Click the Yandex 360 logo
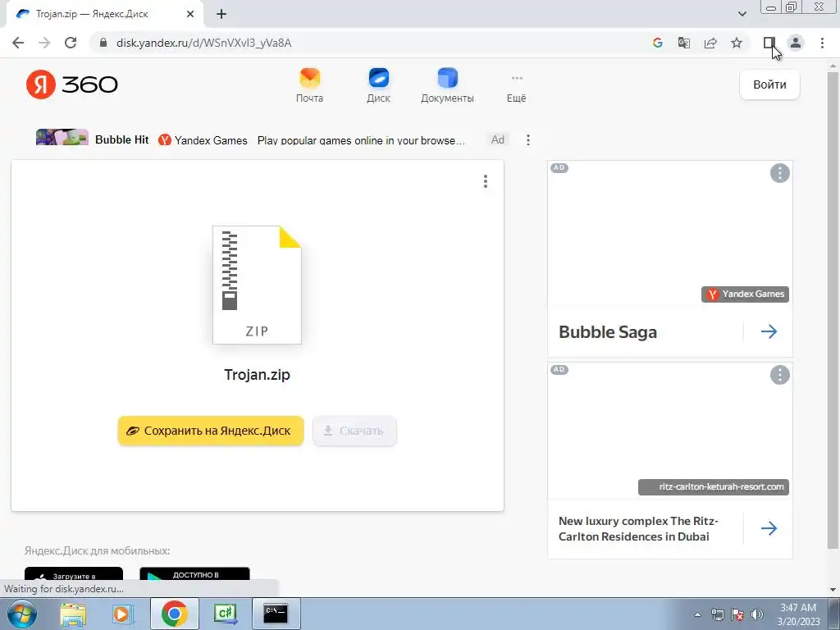This screenshot has width=840, height=630. pos(72,84)
